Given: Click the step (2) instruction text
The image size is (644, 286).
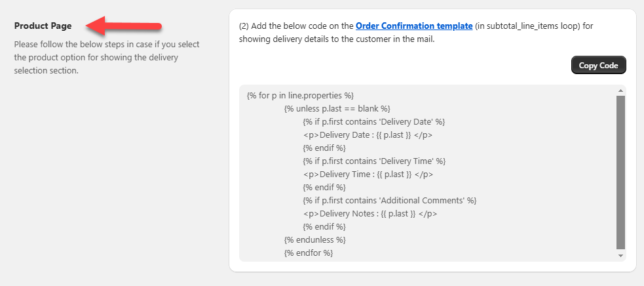Looking at the screenshot, I should [x=296, y=26].
